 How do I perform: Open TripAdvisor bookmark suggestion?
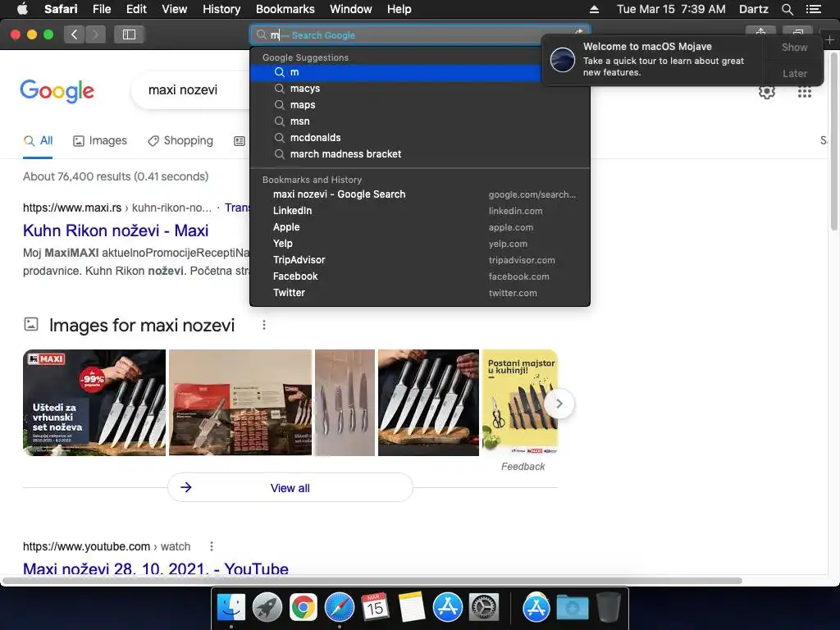pos(420,260)
